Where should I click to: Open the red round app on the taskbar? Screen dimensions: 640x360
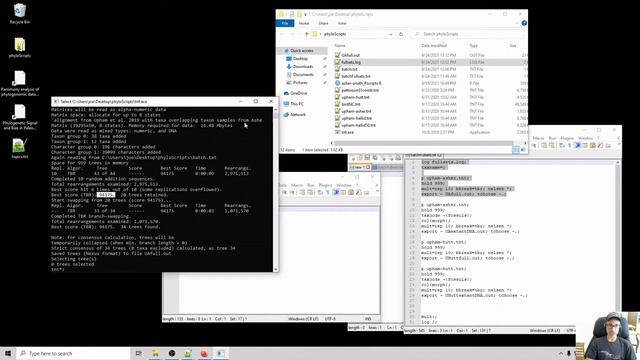(x=204, y=353)
